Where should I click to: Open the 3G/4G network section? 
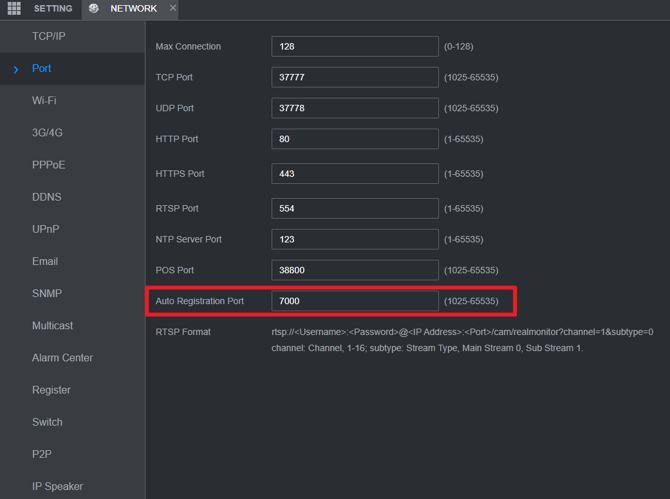[47, 133]
